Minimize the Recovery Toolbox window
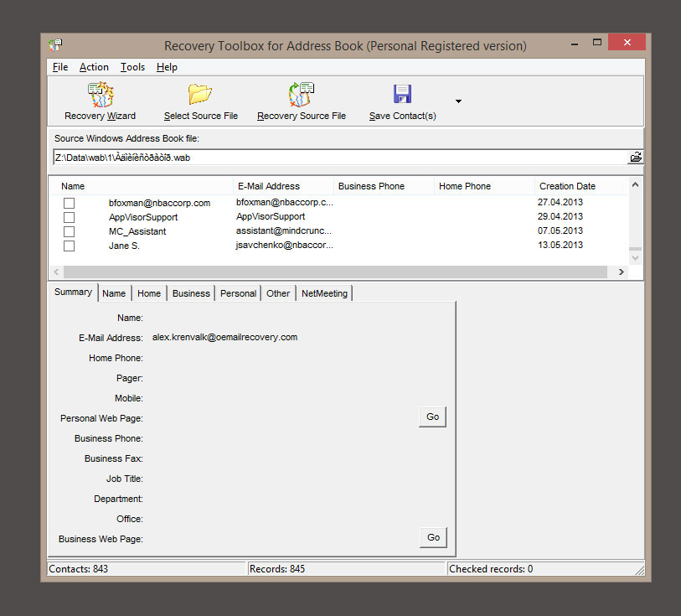The height and width of the screenshot is (616, 681). pos(575,43)
